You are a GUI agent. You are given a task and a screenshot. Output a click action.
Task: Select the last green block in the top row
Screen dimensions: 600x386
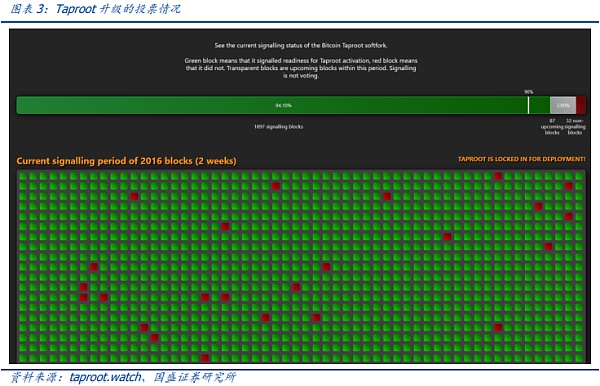point(579,176)
